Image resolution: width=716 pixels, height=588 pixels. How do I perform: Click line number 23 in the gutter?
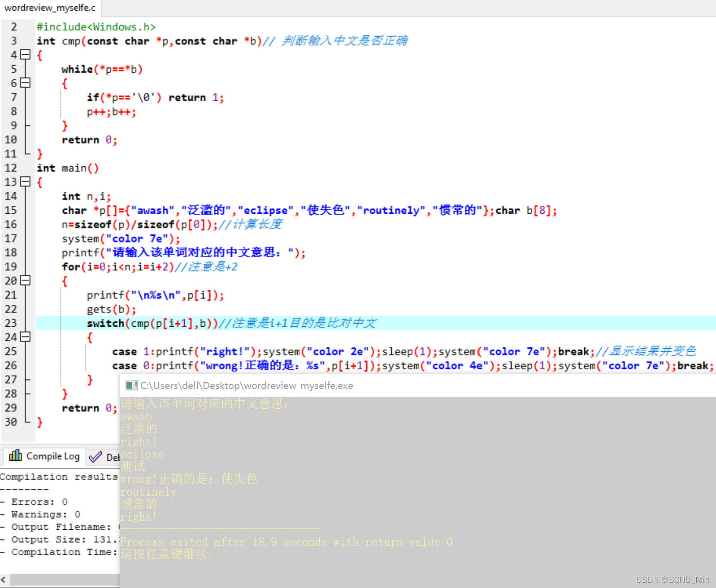(x=11, y=323)
